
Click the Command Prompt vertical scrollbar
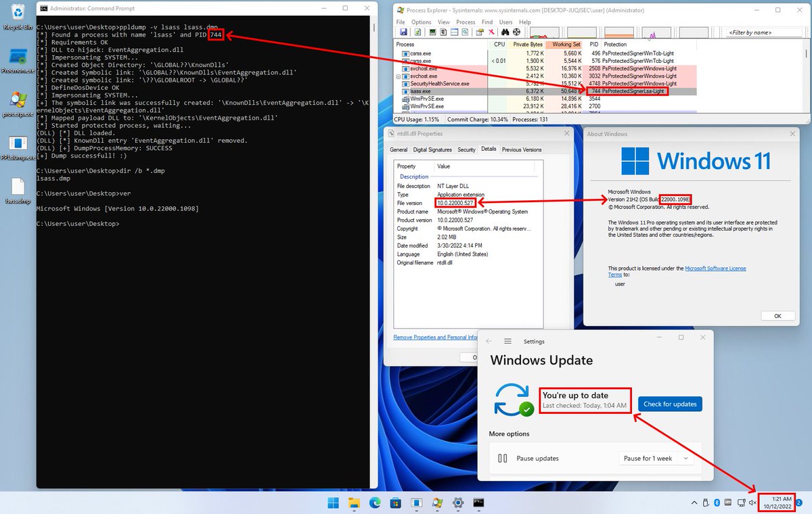coord(374,250)
